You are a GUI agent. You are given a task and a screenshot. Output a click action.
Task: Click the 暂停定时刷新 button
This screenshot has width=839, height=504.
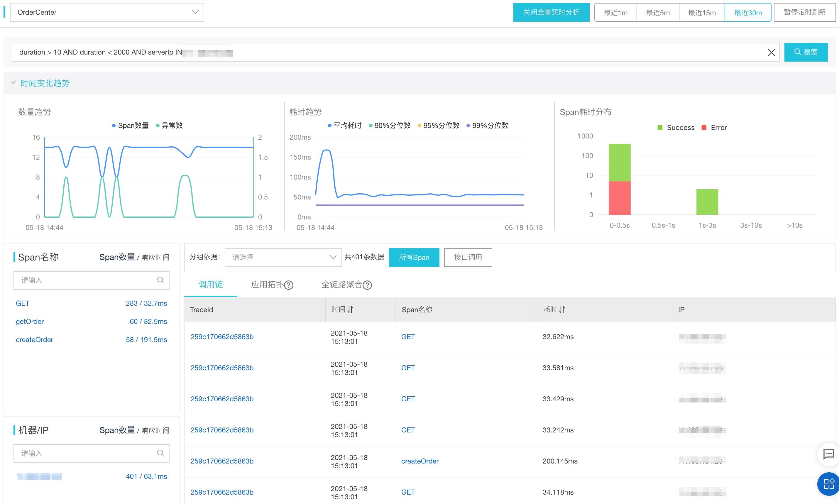coord(805,13)
